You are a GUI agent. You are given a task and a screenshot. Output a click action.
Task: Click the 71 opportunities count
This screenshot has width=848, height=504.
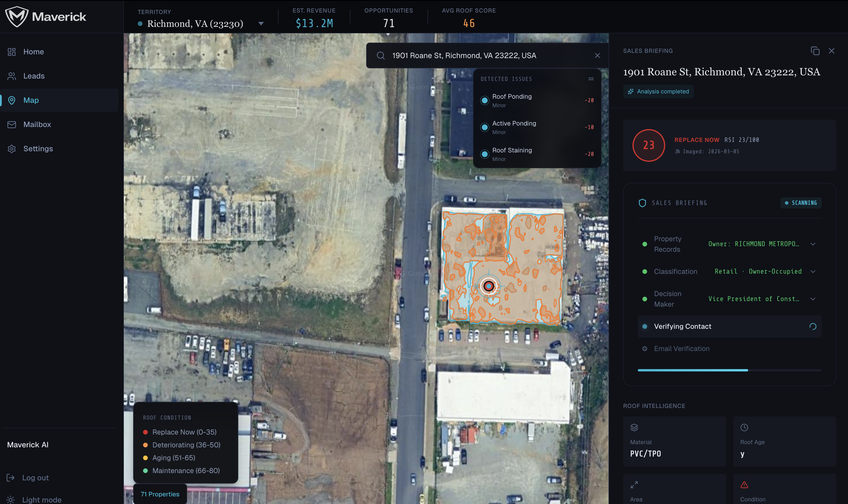[388, 23]
